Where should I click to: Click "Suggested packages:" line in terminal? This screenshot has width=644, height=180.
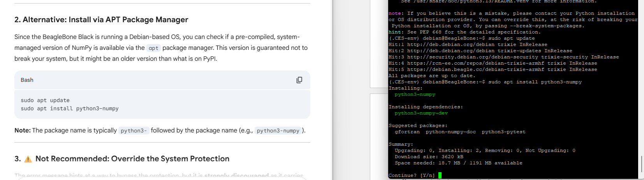click(x=418, y=125)
